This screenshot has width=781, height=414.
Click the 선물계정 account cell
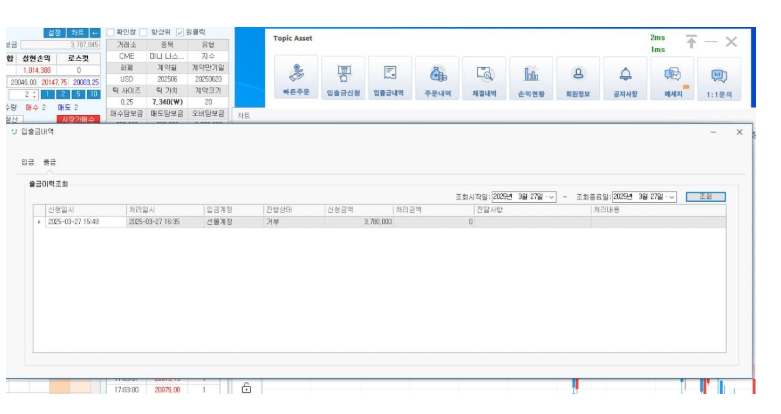point(234,222)
